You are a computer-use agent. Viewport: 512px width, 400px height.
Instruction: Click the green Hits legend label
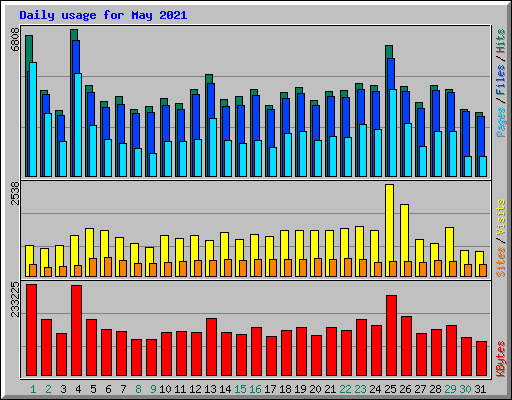point(501,41)
